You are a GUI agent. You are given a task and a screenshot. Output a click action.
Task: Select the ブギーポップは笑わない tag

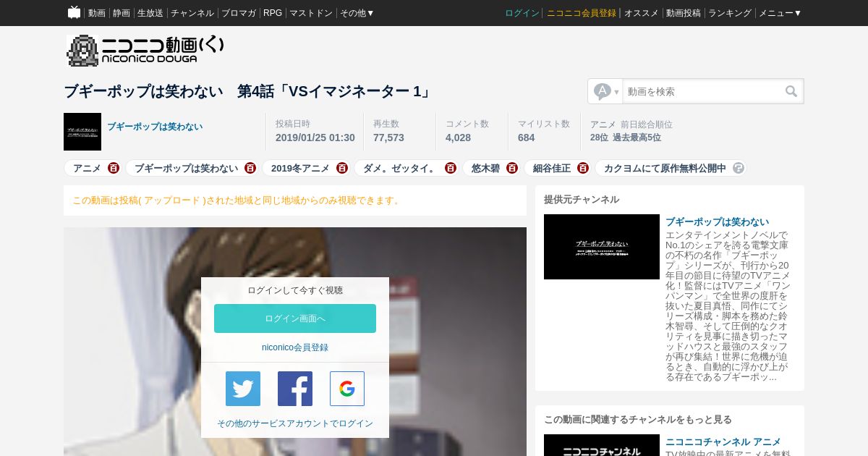point(186,168)
